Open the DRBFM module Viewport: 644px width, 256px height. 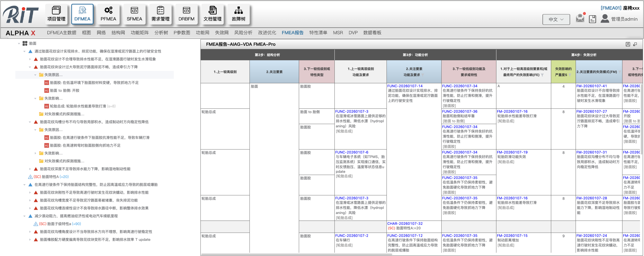pos(186,14)
